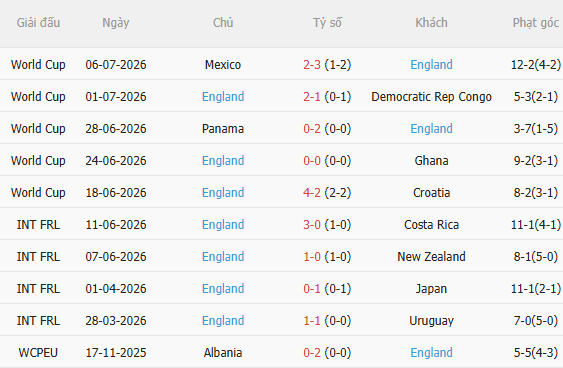Open England link in Costa Rica row
This screenshot has width=563, height=368.
(x=223, y=224)
